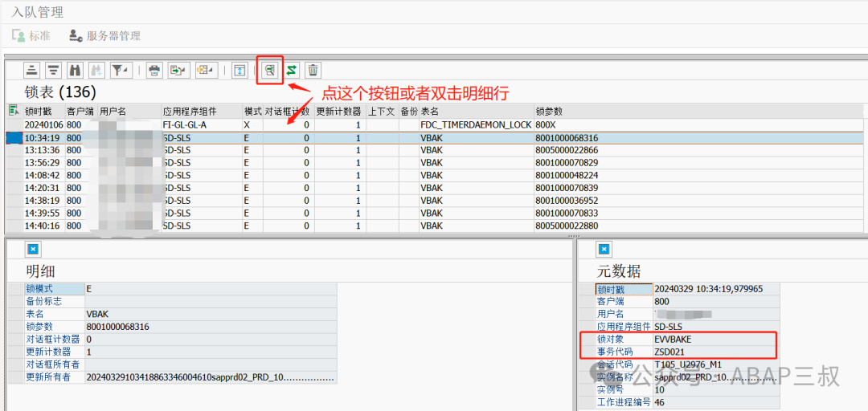Click the 14:08:42 timestamp cell
This screenshot has height=411, width=868.
pos(43,175)
